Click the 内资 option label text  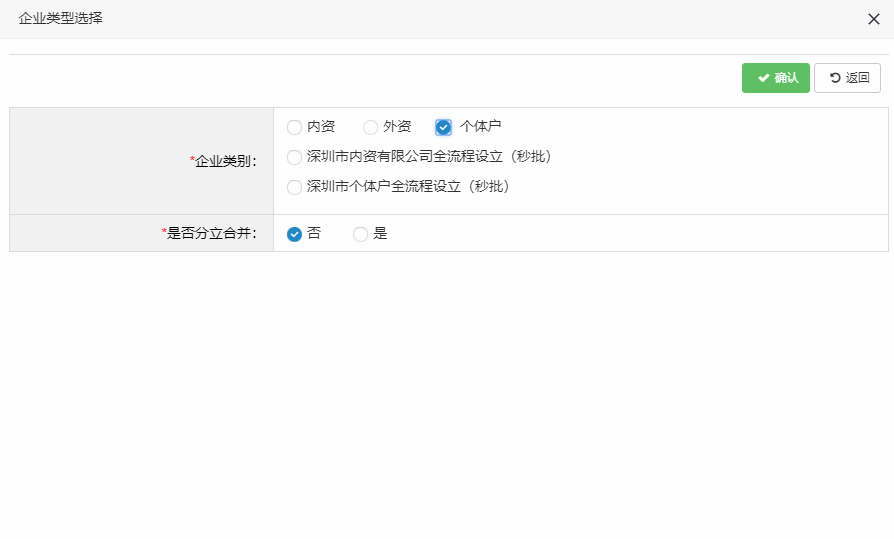pos(321,127)
